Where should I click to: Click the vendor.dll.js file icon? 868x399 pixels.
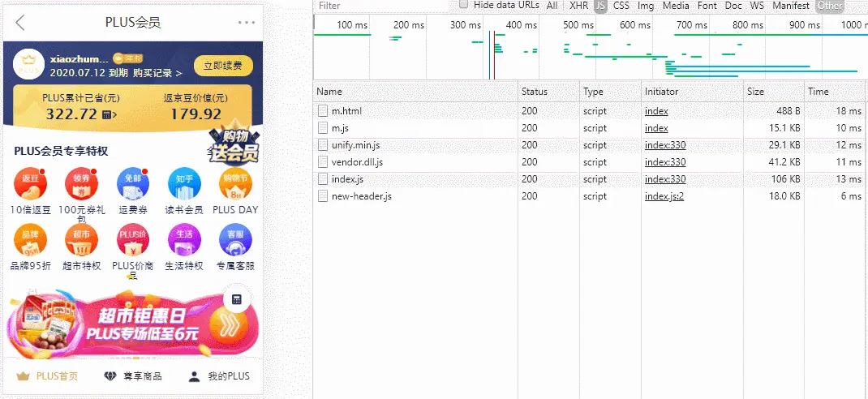pyautogui.click(x=323, y=163)
